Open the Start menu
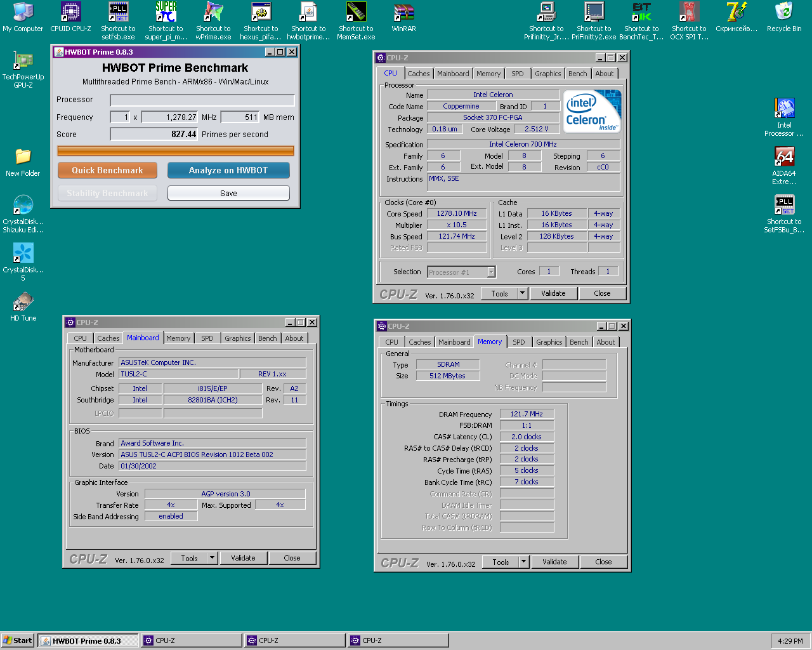Screen dimensions: 812x650 18,640
